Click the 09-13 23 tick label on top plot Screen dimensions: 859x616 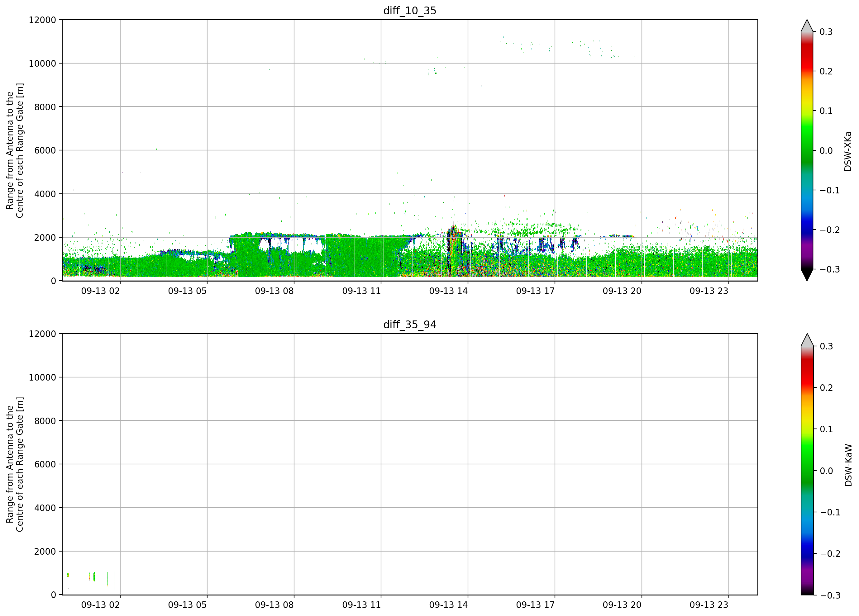pos(709,291)
